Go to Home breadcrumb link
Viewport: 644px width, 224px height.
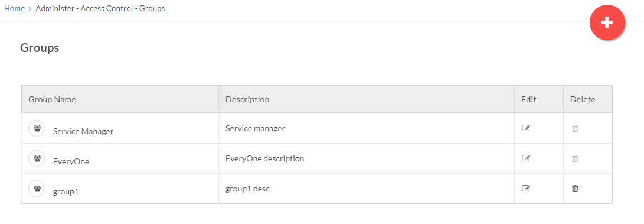(14, 9)
